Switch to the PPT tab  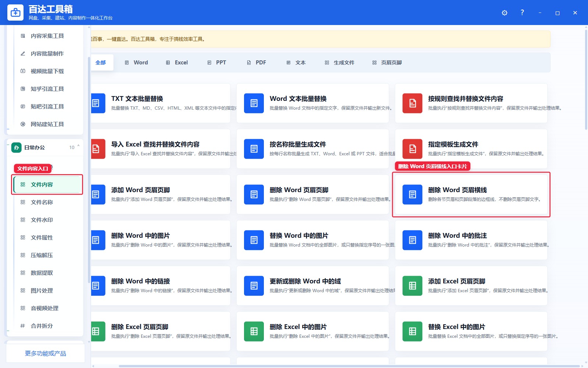click(217, 63)
